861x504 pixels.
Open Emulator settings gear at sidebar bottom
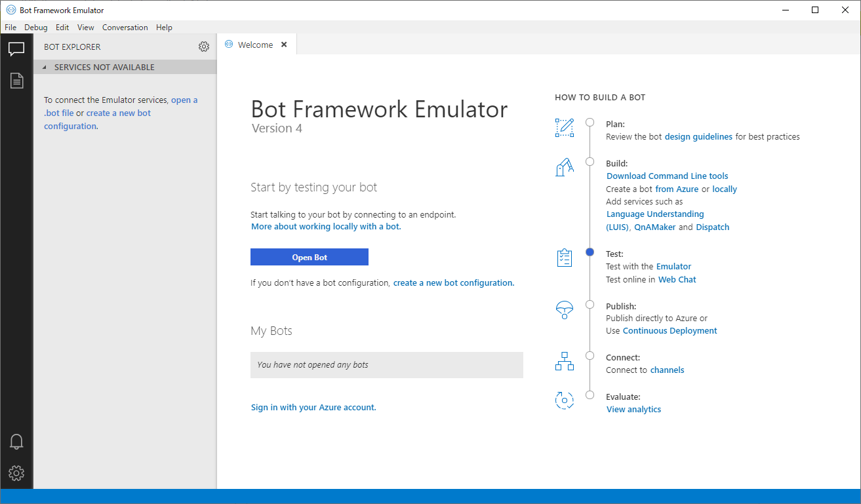(x=16, y=473)
